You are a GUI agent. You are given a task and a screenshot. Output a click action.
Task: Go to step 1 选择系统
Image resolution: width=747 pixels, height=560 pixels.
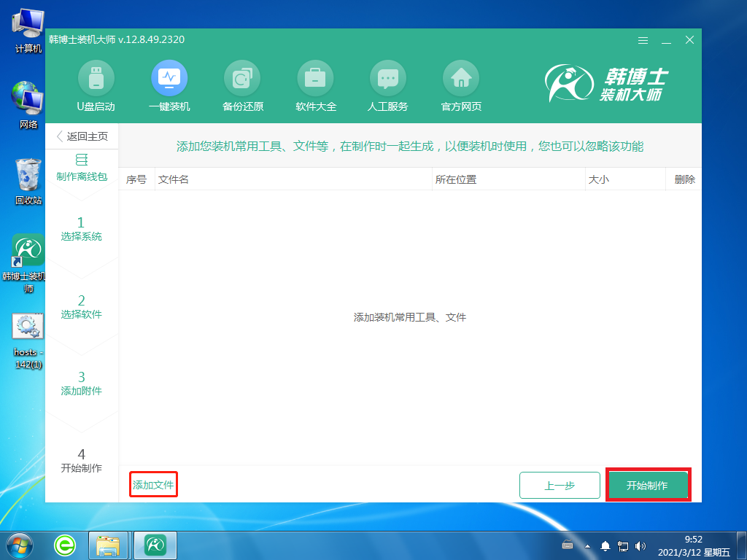(x=81, y=229)
